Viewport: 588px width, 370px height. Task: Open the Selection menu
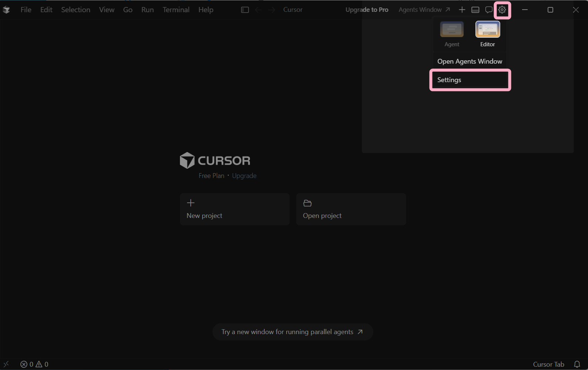76,10
